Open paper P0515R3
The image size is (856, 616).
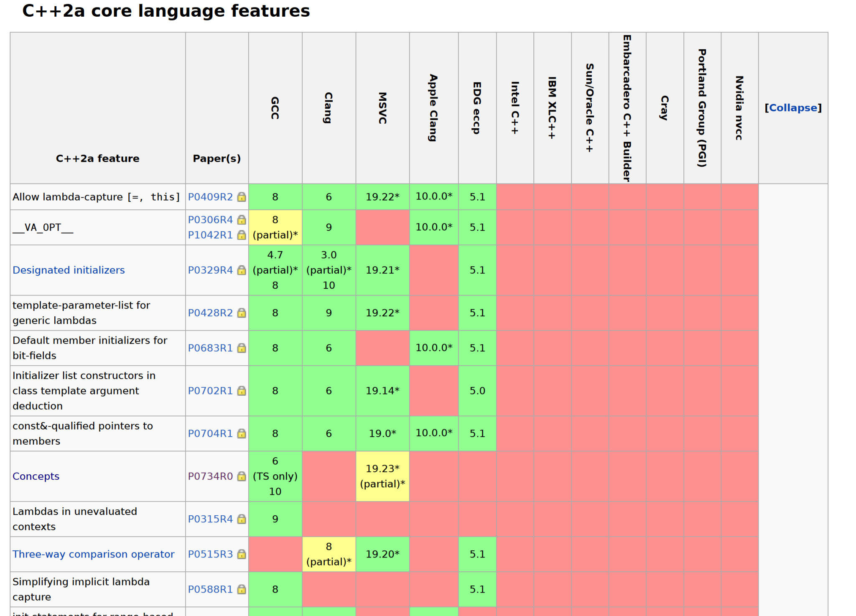click(211, 554)
